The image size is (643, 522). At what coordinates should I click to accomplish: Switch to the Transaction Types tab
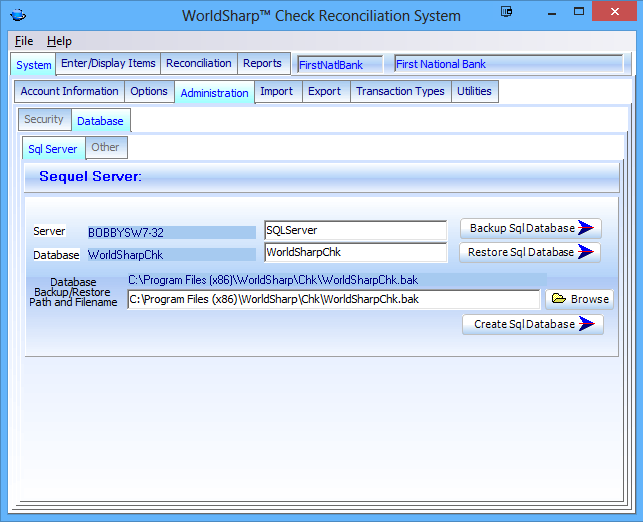click(399, 92)
